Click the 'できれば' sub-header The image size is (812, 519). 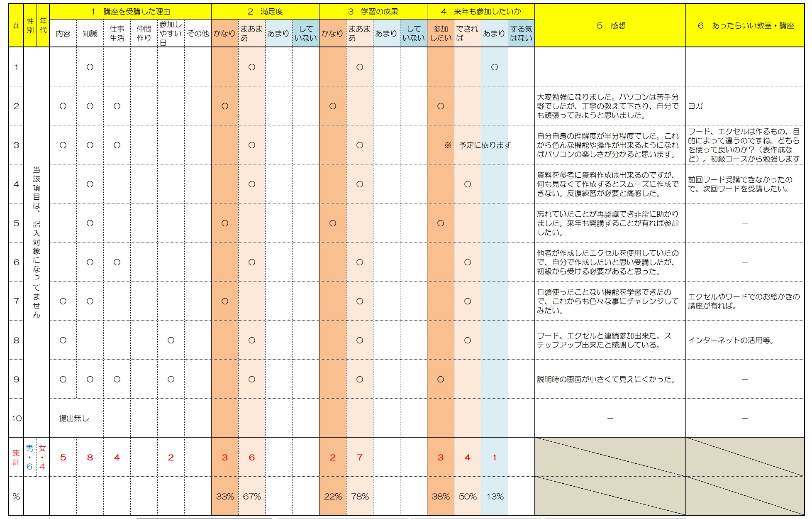(468, 33)
